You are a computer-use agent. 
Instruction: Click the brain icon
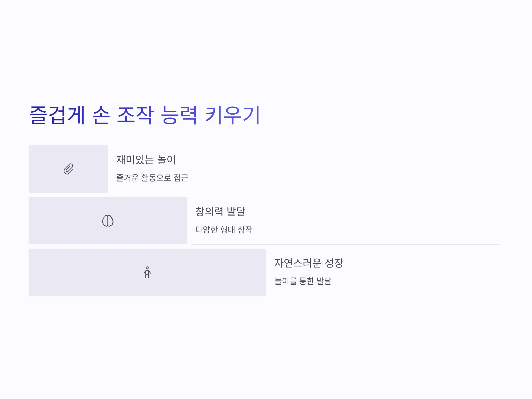[x=108, y=221]
